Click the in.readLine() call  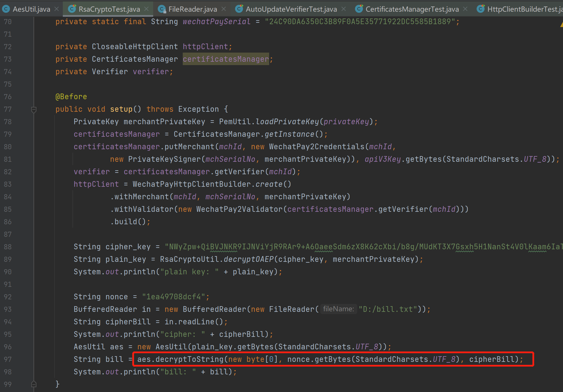point(194,322)
